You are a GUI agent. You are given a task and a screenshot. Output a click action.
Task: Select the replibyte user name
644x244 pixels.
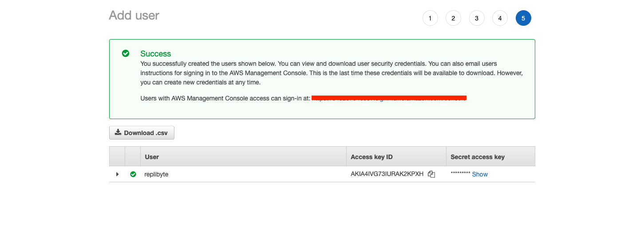click(156, 174)
